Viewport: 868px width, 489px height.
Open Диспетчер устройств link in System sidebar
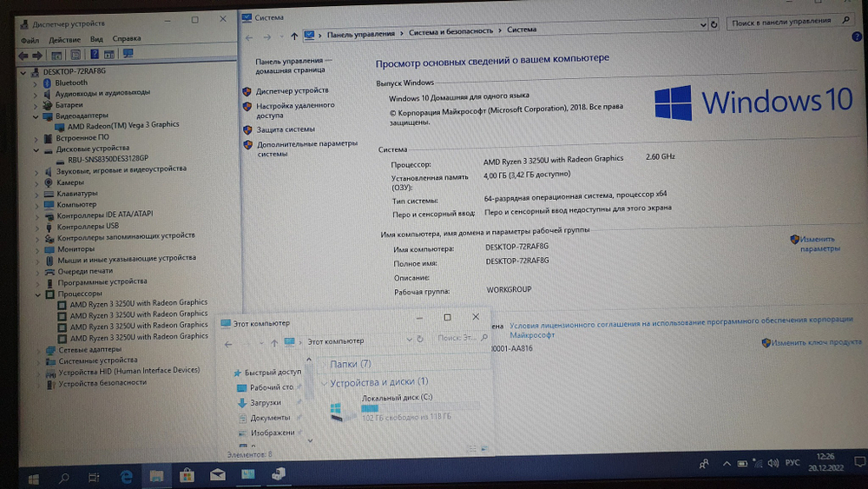pyautogui.click(x=292, y=91)
